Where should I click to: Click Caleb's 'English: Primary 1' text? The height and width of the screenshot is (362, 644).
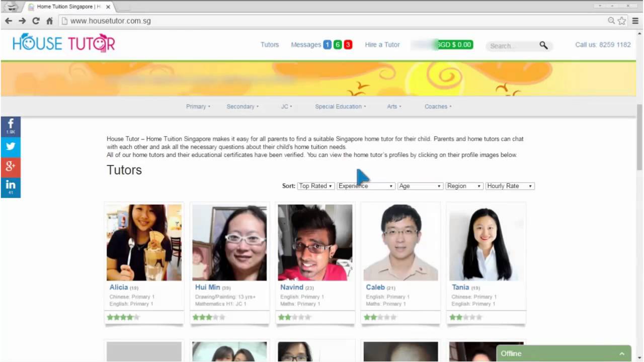[388, 297]
